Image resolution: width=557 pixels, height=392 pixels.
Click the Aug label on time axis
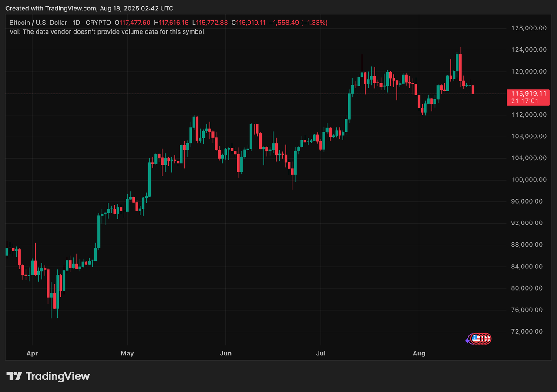click(419, 354)
